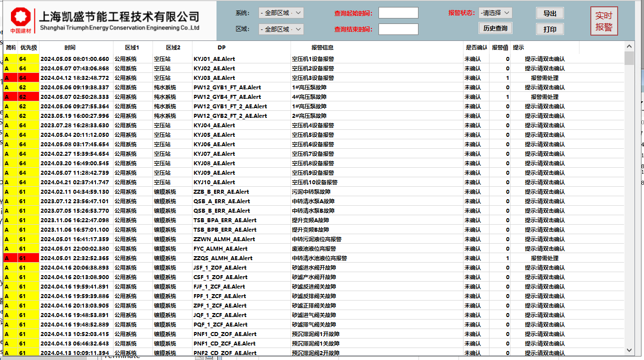Run the 历史查询 search button
This screenshot has width=644, height=360.
pyautogui.click(x=495, y=28)
